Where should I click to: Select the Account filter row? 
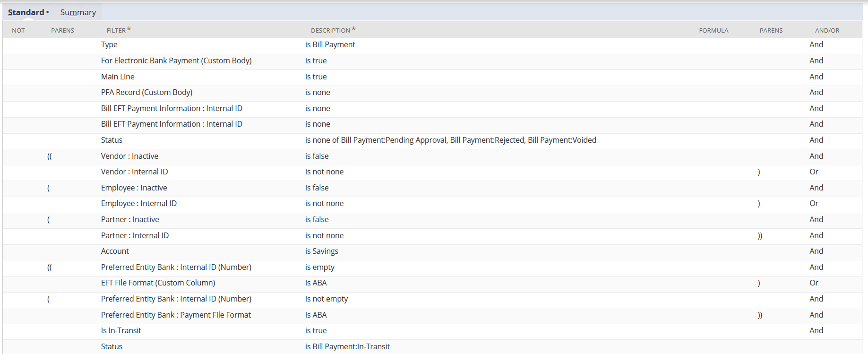click(x=433, y=251)
